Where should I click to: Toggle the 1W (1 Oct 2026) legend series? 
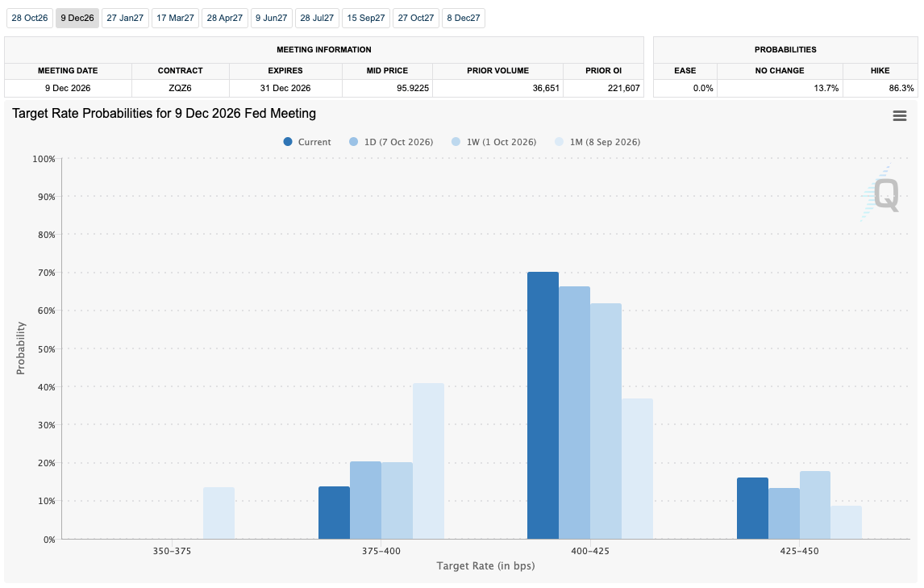click(x=493, y=141)
